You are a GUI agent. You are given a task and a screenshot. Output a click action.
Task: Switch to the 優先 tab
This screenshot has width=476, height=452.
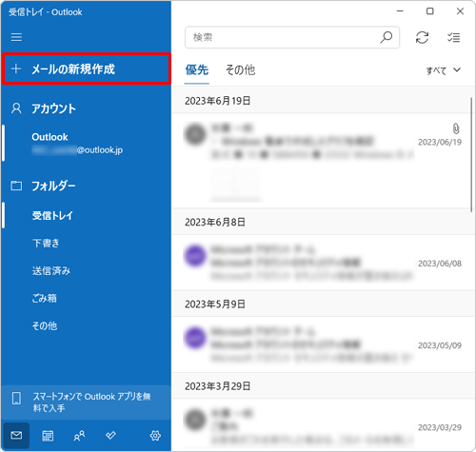(197, 69)
